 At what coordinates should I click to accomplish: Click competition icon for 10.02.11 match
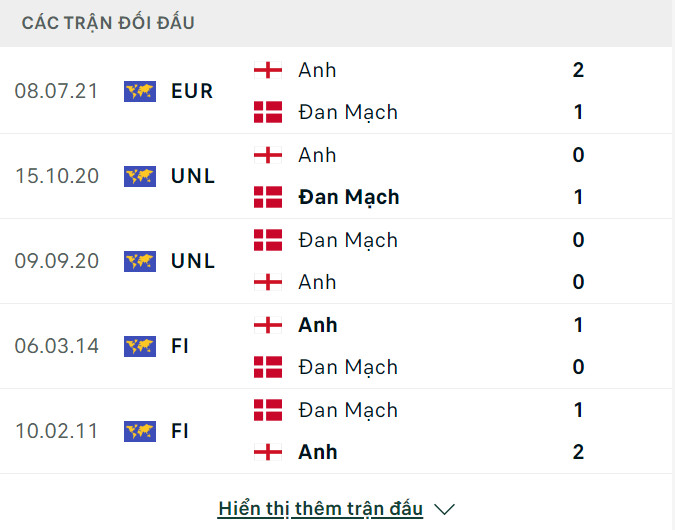pos(139,431)
